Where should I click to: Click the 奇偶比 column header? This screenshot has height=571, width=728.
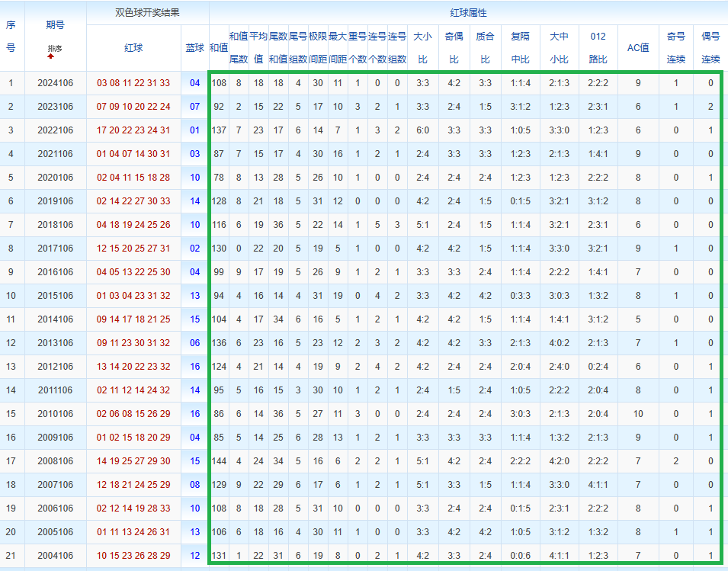point(454,47)
